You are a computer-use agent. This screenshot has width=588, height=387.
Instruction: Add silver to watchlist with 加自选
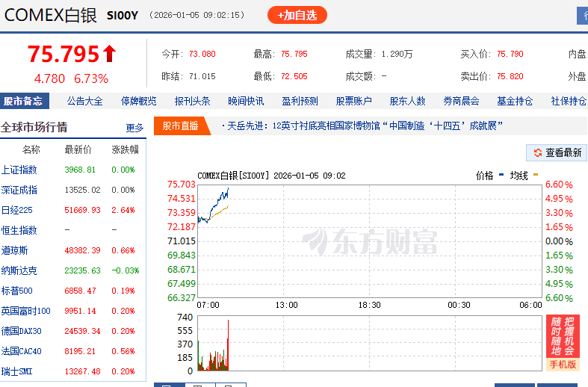[x=297, y=15]
